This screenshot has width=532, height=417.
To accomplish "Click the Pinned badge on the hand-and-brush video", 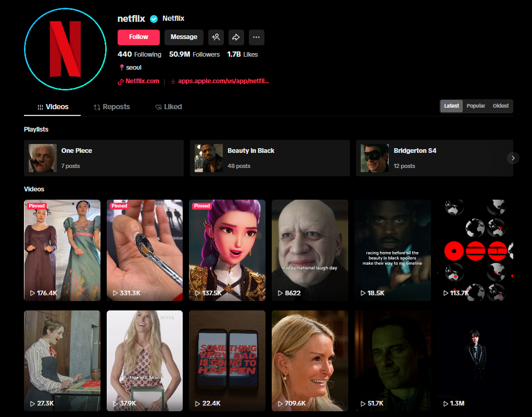I will (119, 206).
